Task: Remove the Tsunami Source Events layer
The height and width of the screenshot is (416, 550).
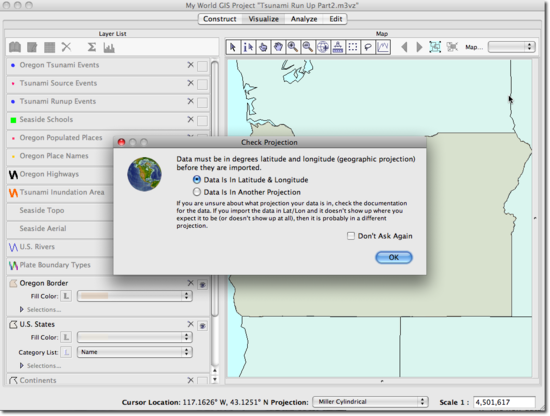Action: click(x=190, y=83)
